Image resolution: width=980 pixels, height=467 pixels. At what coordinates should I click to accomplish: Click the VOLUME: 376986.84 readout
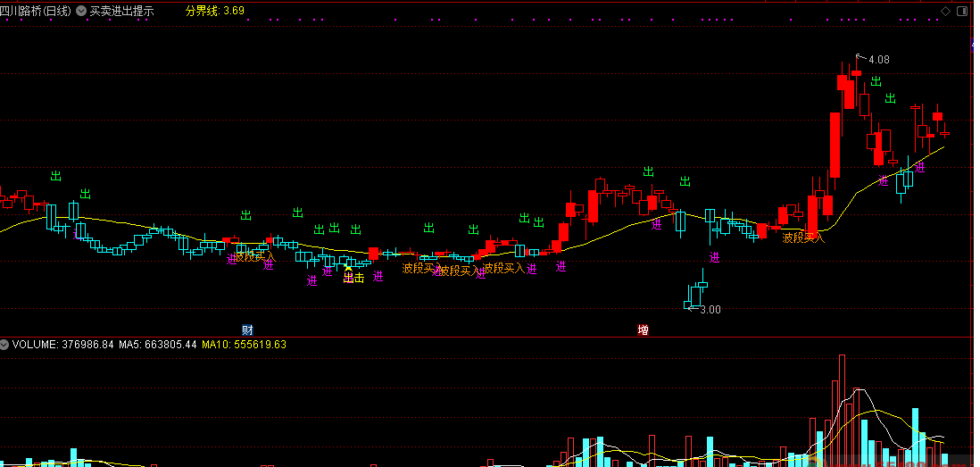point(63,345)
